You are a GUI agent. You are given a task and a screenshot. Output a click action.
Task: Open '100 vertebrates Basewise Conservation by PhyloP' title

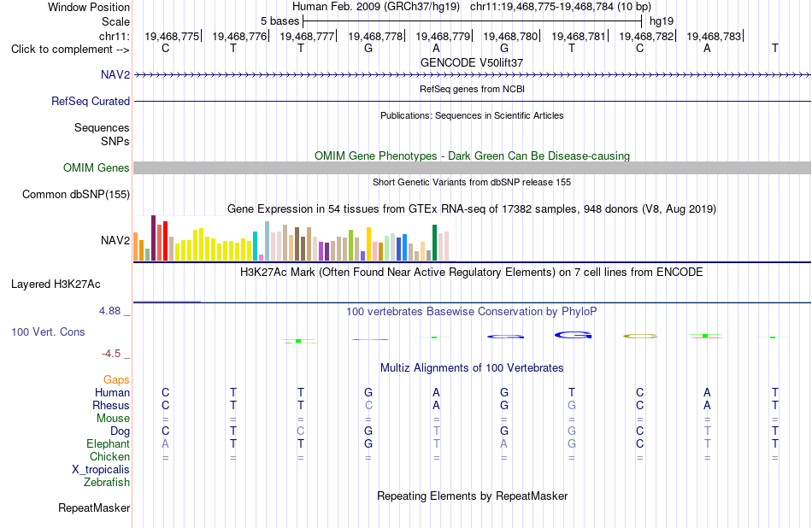472,312
